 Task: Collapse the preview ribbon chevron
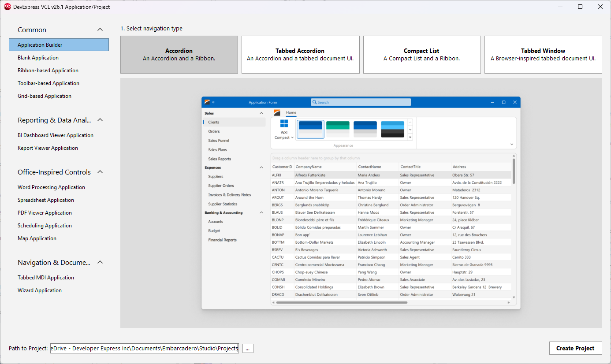coord(512,145)
